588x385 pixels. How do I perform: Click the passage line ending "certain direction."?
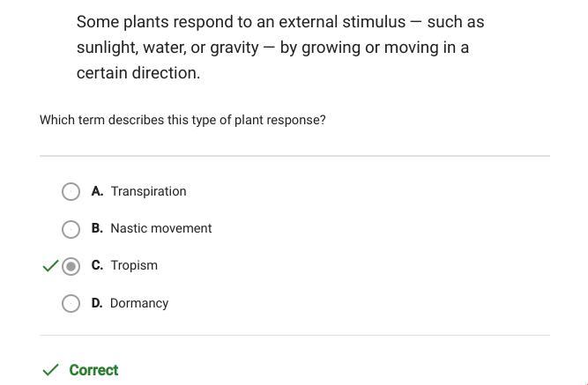pos(138,73)
